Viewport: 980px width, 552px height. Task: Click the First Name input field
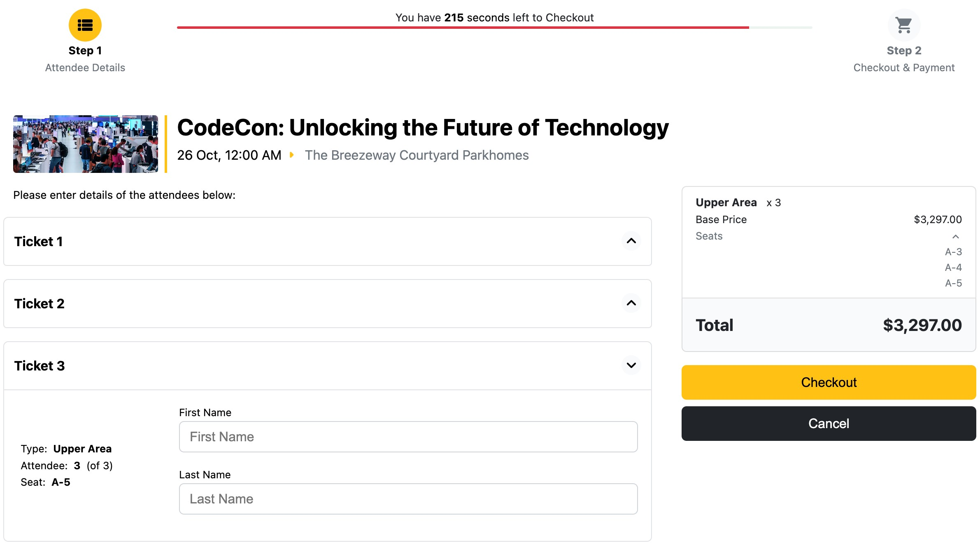pyautogui.click(x=408, y=437)
